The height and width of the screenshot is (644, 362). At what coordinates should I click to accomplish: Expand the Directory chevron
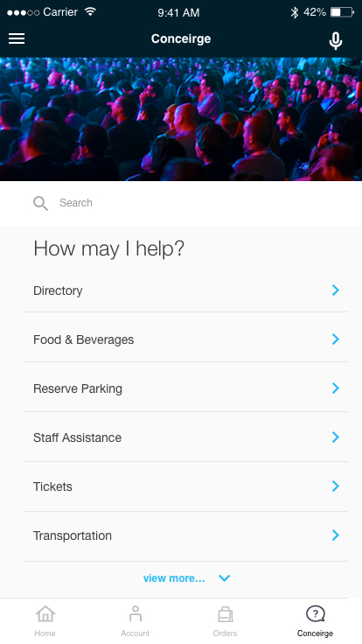[336, 290]
